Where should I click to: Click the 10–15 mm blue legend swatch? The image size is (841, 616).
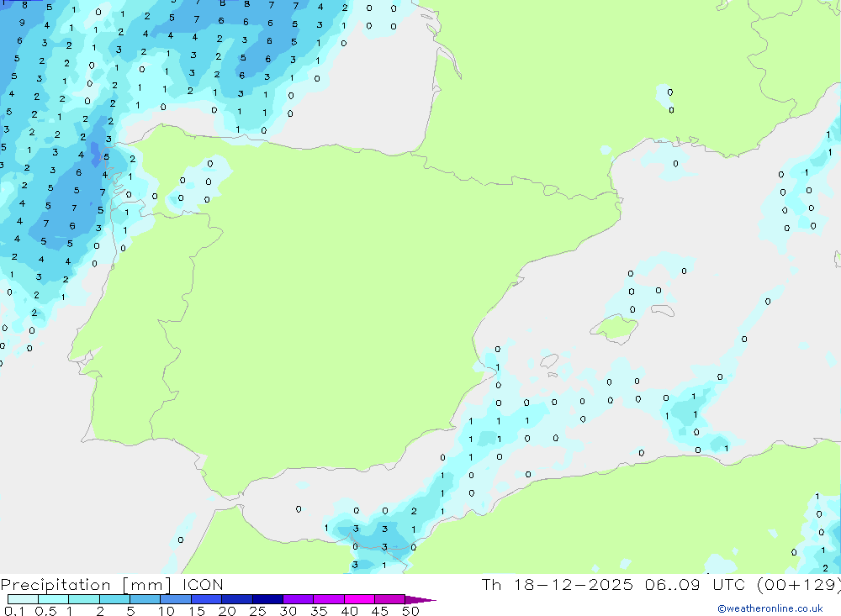176,599
